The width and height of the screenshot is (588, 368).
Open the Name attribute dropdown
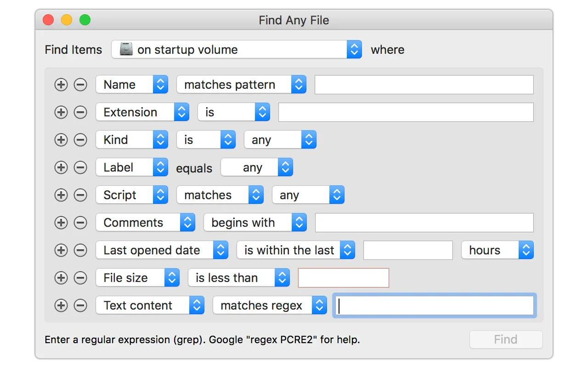[x=132, y=85]
